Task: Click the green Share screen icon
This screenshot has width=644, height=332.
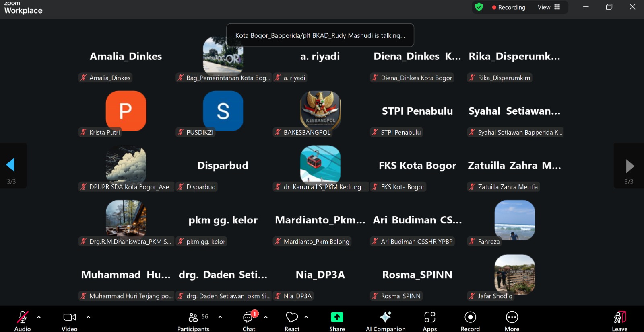Action: 337,317
